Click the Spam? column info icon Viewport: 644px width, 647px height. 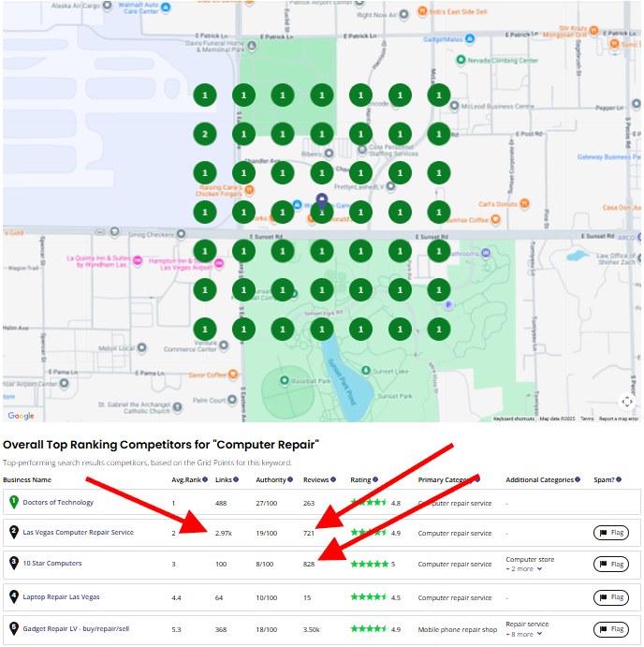[x=620, y=479]
